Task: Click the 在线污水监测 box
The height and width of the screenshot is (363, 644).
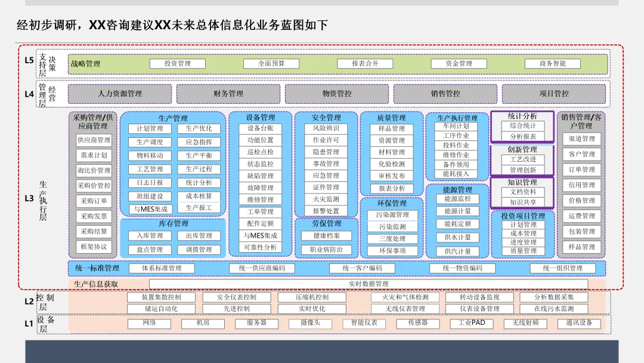Action: point(553,309)
